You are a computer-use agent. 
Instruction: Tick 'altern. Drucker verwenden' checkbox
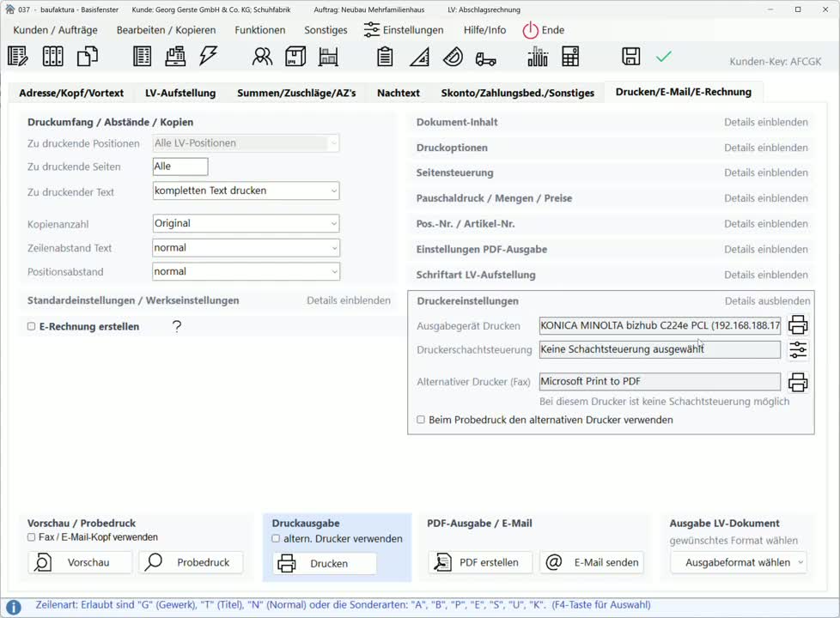click(x=276, y=539)
